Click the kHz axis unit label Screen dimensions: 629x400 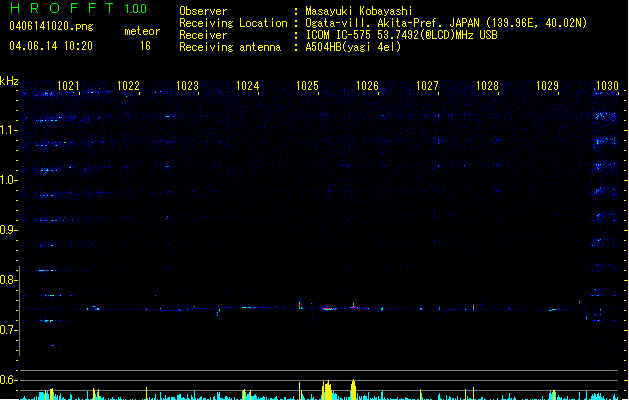point(9,81)
